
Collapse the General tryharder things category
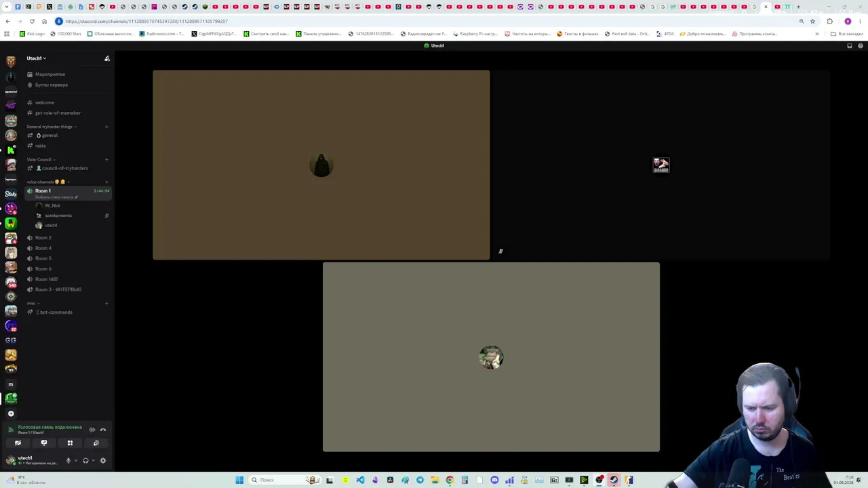pos(50,127)
